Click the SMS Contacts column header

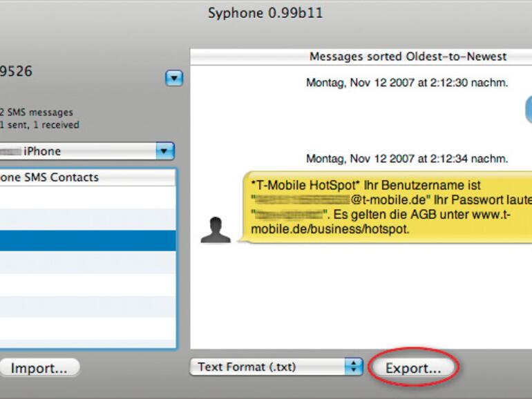88,177
